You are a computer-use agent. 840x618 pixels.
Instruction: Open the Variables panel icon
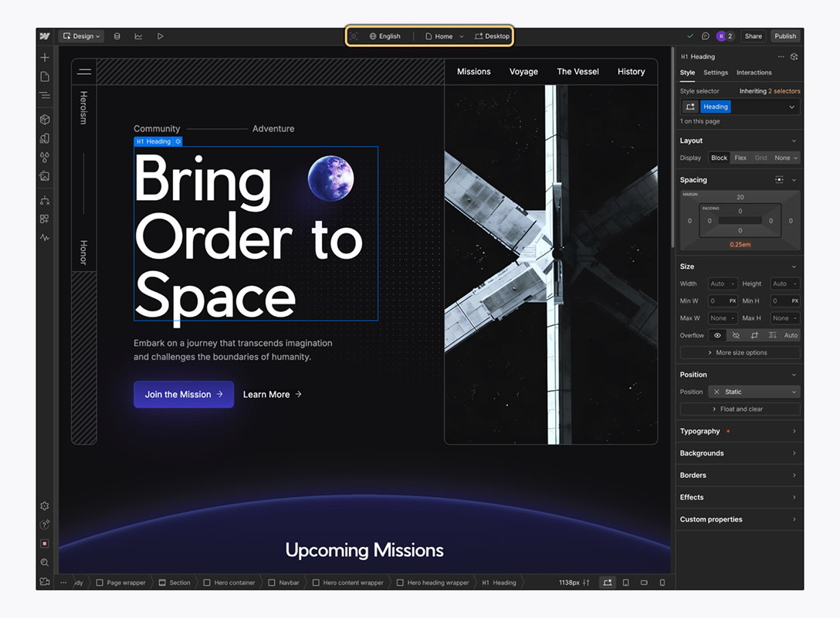[45, 138]
